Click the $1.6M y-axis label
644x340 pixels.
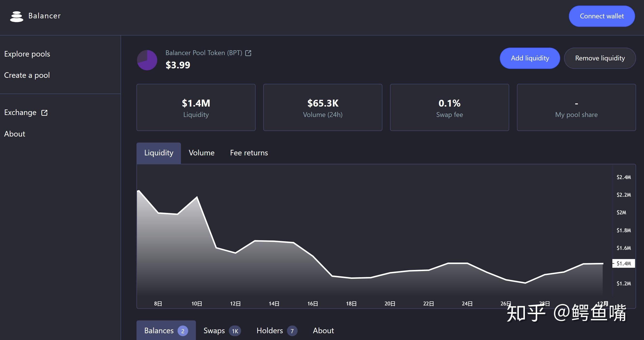pos(623,248)
